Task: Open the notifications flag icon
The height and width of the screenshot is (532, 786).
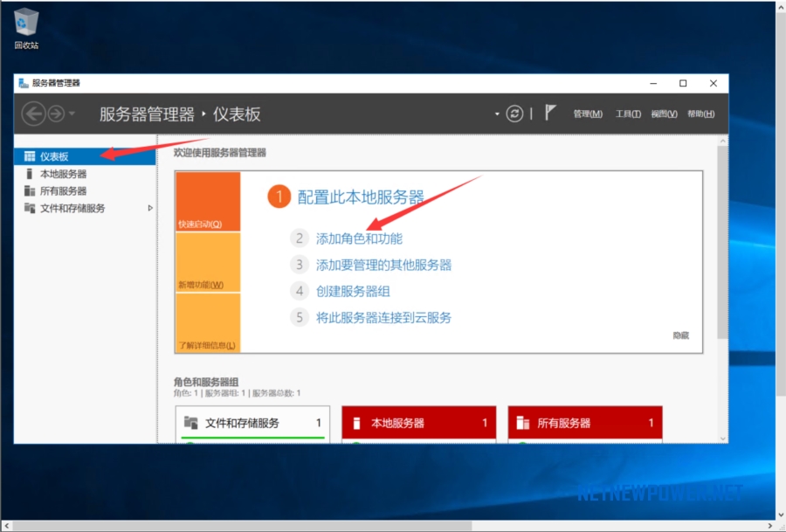Action: (x=548, y=114)
